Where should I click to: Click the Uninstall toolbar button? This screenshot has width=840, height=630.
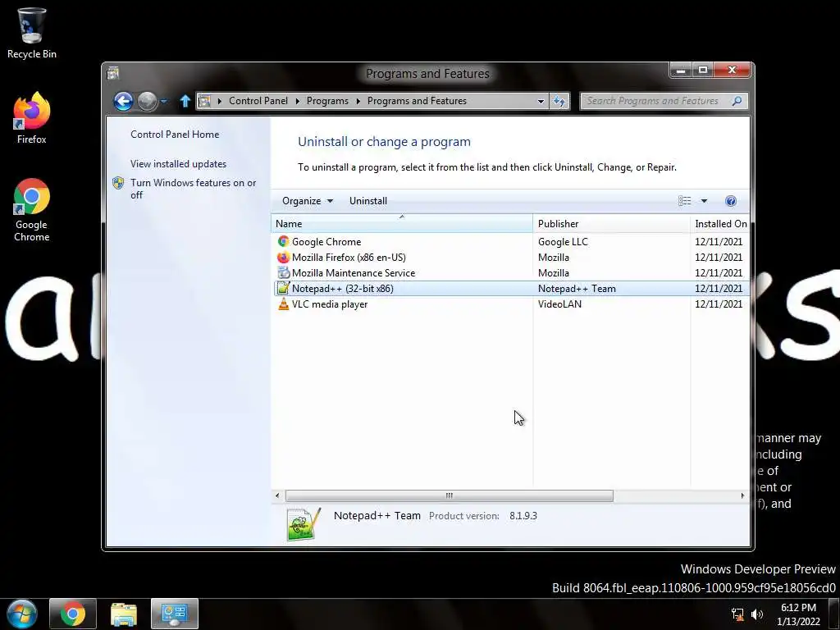pos(368,201)
